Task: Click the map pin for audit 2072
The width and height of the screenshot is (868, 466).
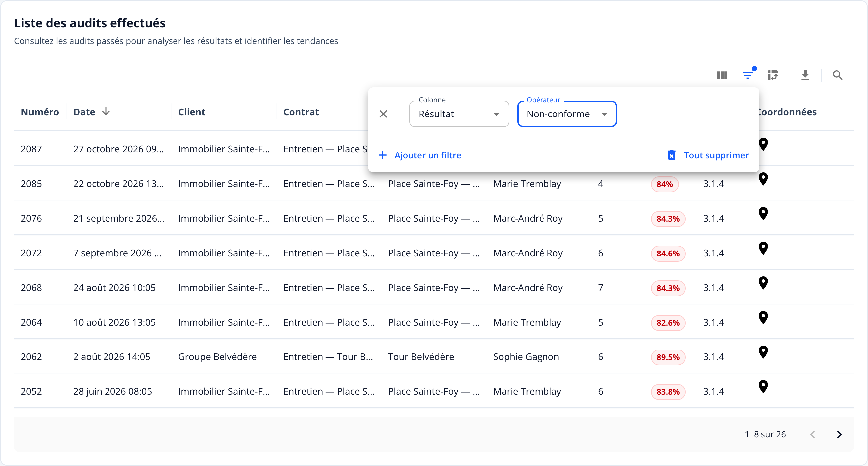Action: pos(763,248)
